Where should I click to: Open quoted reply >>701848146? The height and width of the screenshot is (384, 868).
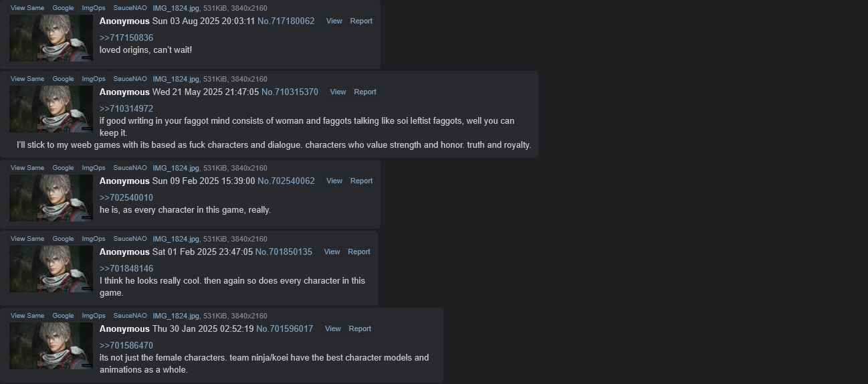126,269
